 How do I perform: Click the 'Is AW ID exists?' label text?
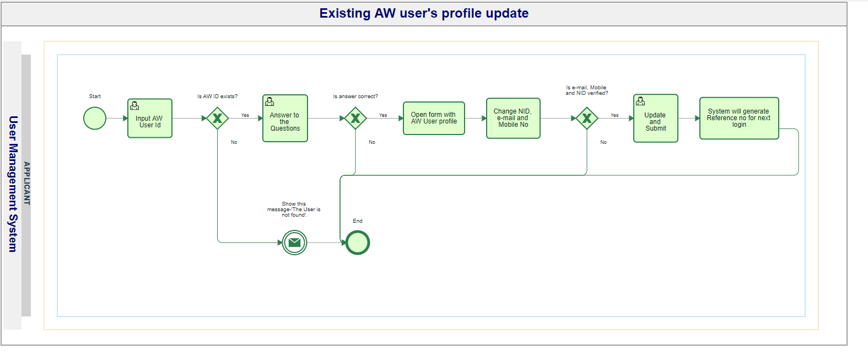click(218, 96)
